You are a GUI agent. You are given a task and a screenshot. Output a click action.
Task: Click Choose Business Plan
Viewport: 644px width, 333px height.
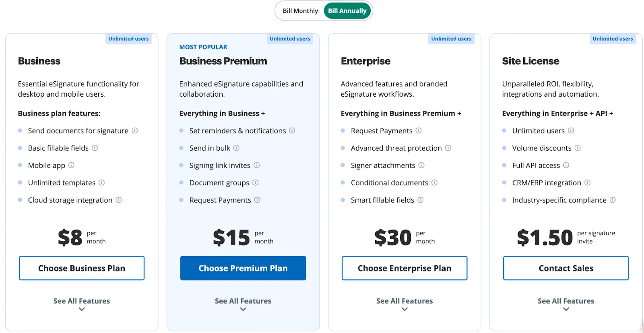81,268
